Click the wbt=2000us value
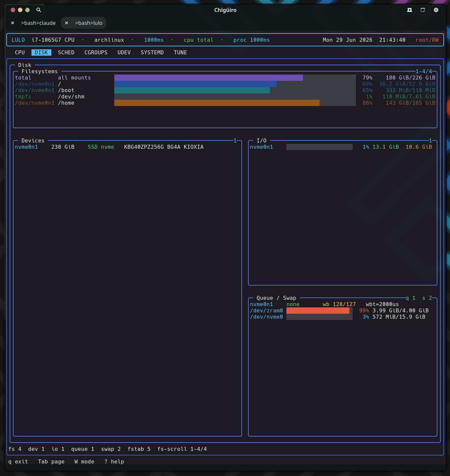This screenshot has height=476, width=450. click(x=382, y=304)
